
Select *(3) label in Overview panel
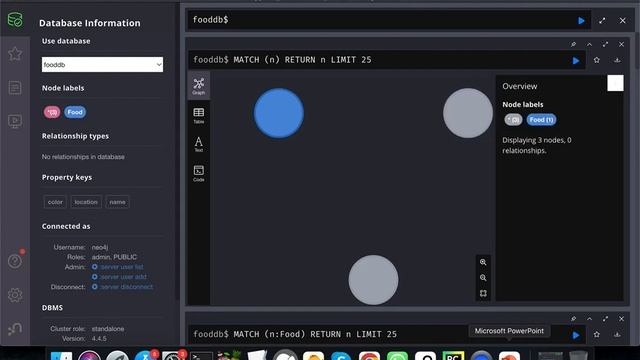[513, 120]
